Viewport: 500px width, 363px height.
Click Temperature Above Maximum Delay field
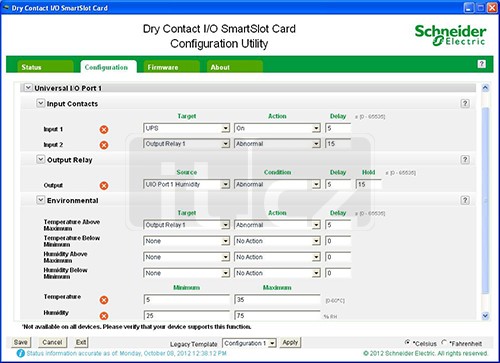[338, 225]
